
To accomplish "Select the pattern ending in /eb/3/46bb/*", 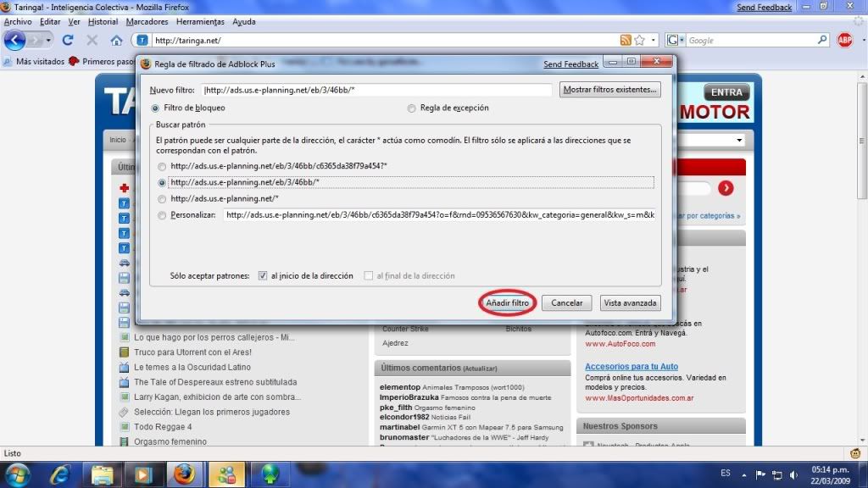I will click(162, 183).
